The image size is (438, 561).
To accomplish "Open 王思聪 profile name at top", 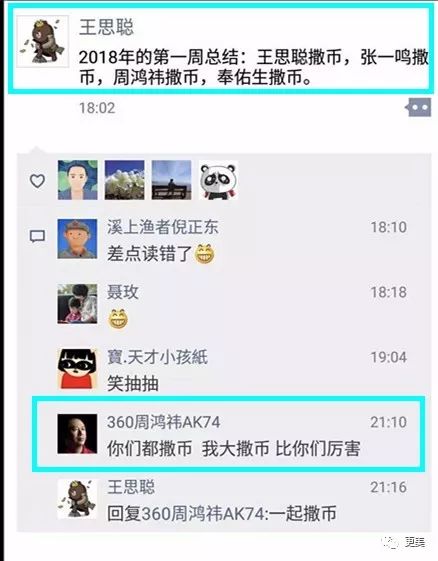I will (106, 27).
